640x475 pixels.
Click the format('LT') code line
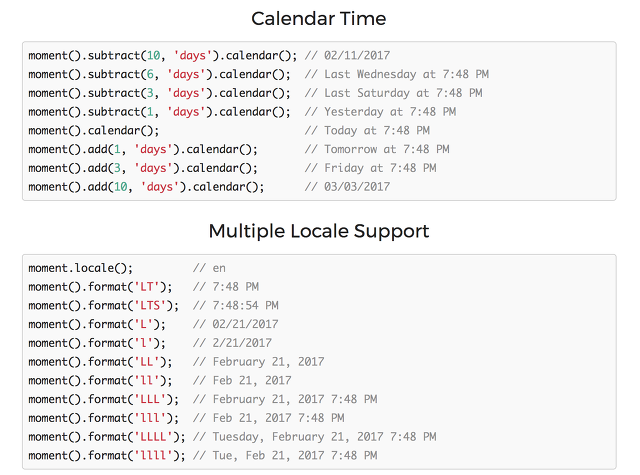100,287
